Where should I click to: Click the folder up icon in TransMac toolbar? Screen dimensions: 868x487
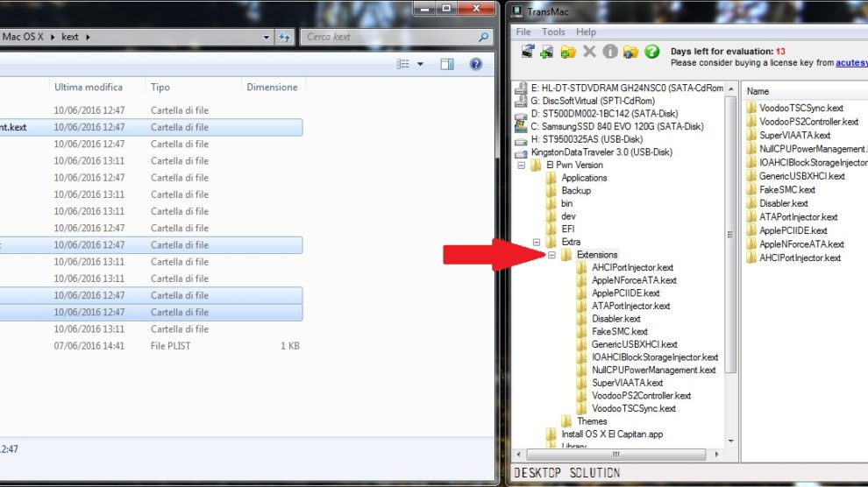point(631,52)
